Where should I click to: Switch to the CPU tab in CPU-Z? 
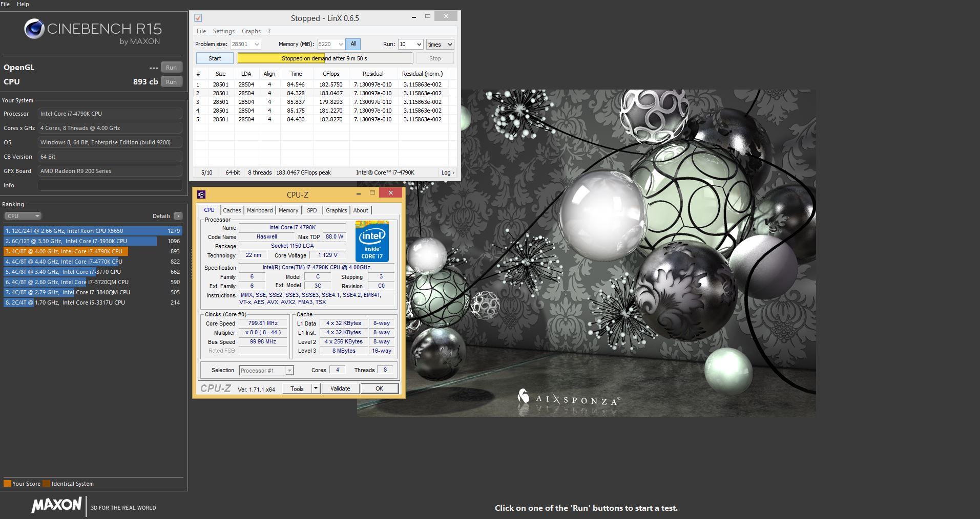click(209, 210)
